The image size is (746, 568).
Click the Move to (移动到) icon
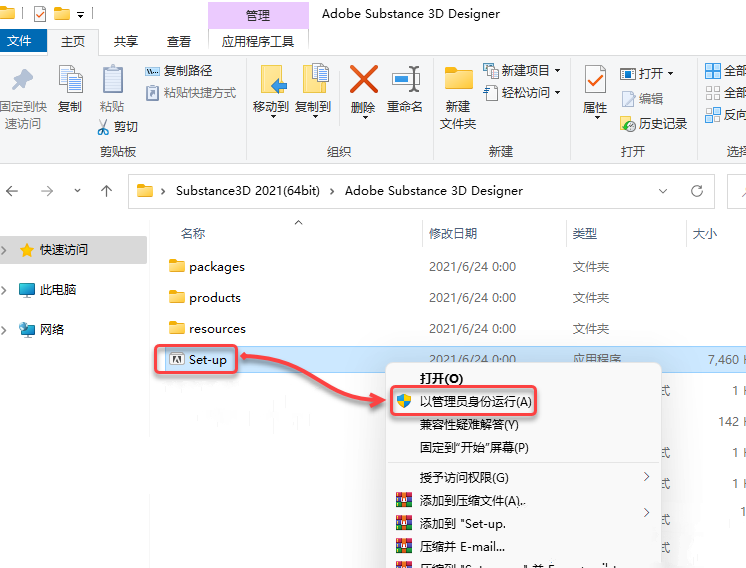(273, 79)
